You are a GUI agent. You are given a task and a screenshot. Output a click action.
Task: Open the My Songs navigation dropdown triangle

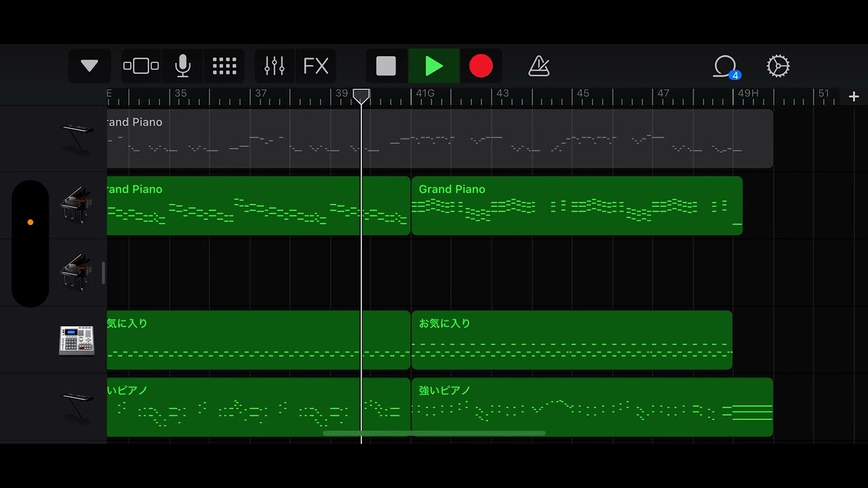90,66
